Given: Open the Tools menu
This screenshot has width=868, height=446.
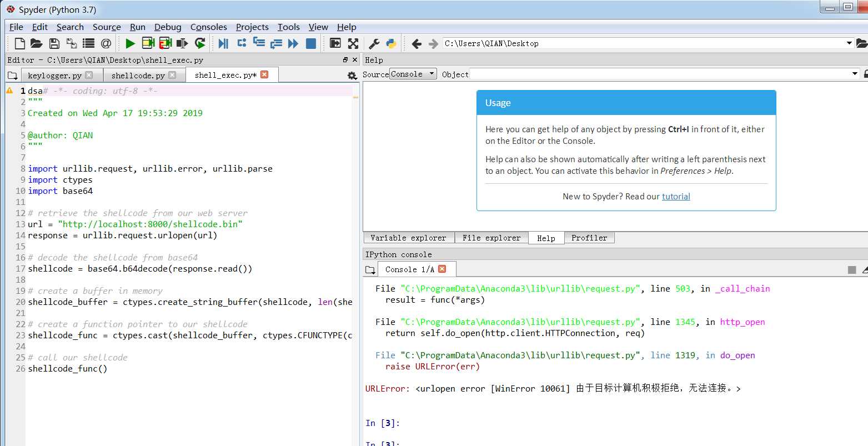Looking at the screenshot, I should coord(289,27).
